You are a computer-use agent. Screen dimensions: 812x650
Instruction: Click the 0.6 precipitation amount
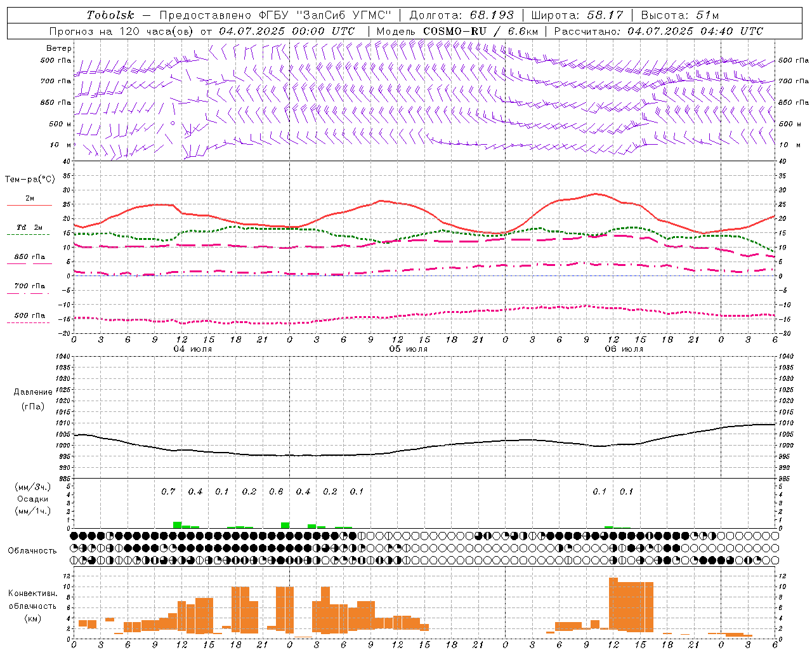pyautogui.click(x=276, y=491)
